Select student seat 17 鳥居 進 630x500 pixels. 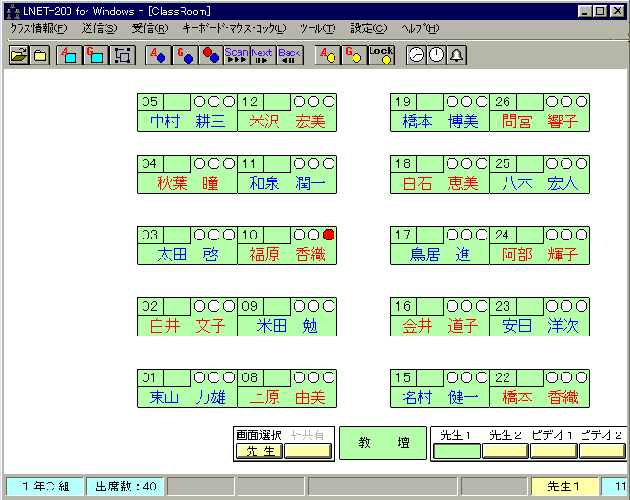click(x=440, y=254)
